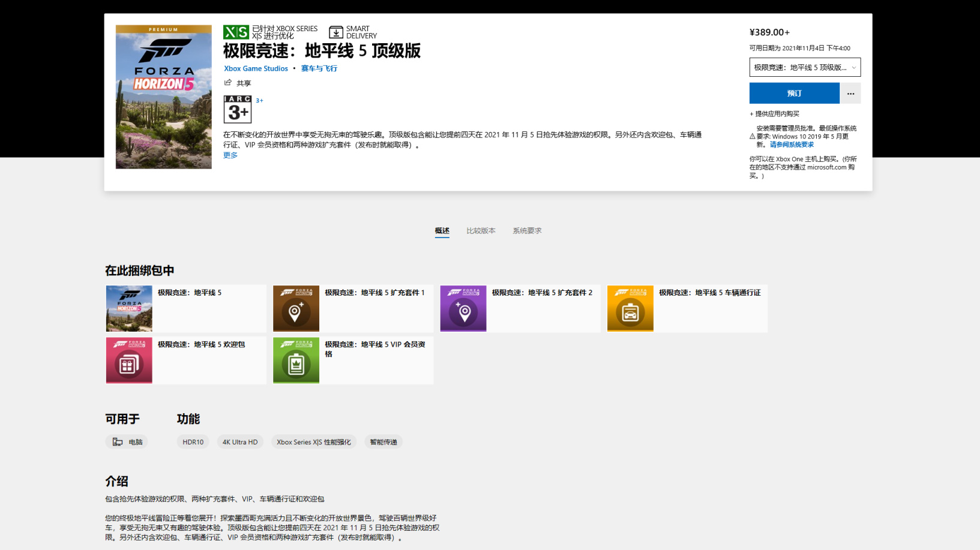Click the orange 车辆通行证 car pass icon

click(630, 308)
